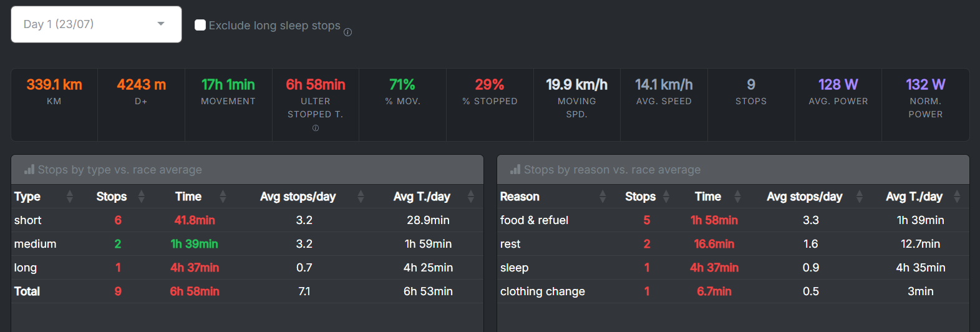
Task: Sort stops-by-type table by Time column arrows
Action: tap(223, 197)
